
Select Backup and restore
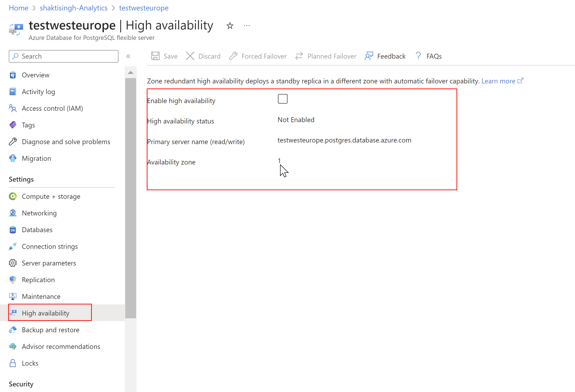(51, 330)
